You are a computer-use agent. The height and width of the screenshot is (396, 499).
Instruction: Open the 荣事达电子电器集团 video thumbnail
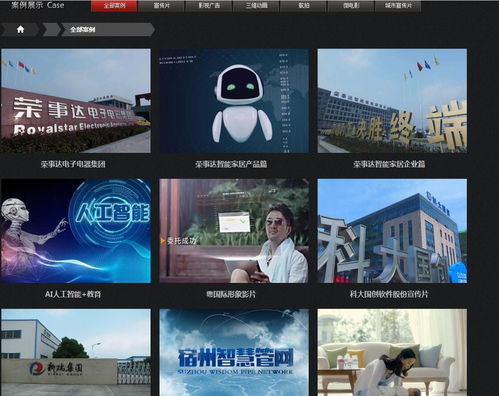click(76, 101)
